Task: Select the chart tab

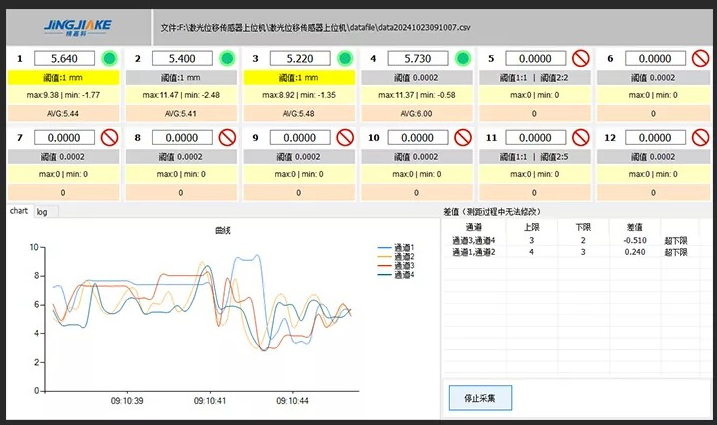Action: click(18, 212)
